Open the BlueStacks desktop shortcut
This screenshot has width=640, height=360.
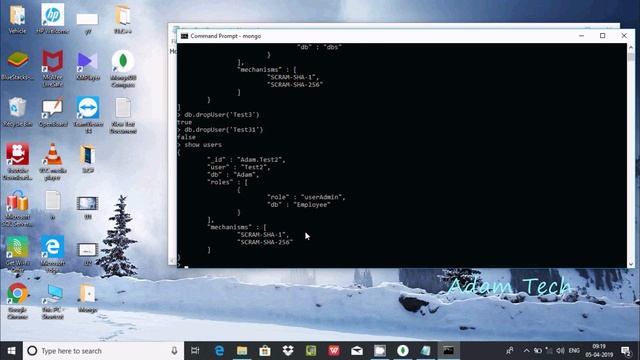click(x=17, y=65)
